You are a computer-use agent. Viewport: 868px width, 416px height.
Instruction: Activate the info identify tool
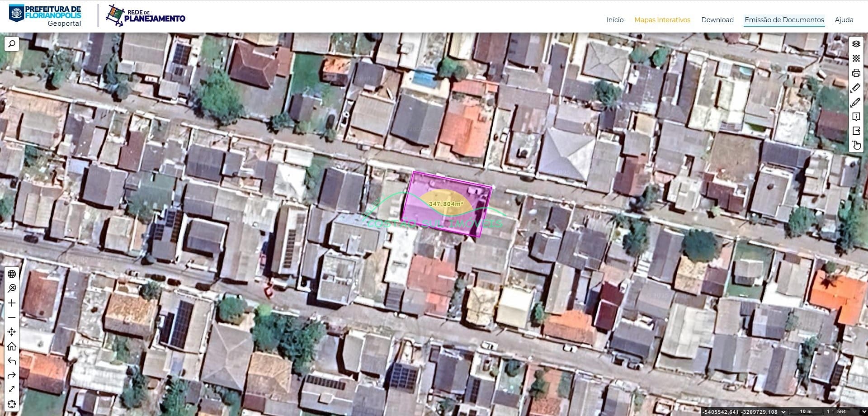tap(856, 117)
